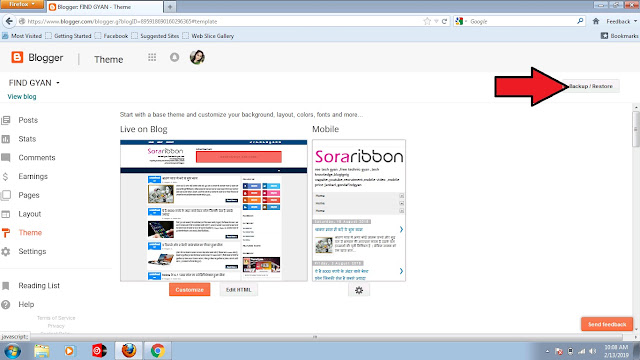Click the Blogger logo icon
The width and height of the screenshot is (640, 360).
tap(17, 58)
